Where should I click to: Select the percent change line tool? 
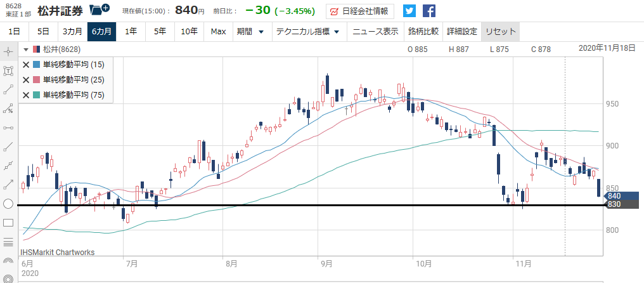tap(8, 109)
